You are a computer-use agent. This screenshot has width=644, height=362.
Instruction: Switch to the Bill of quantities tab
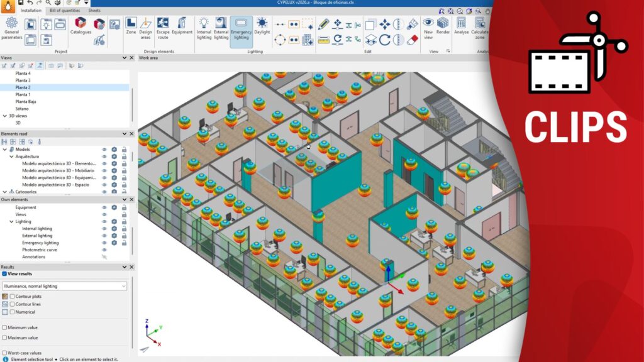pyautogui.click(x=65, y=11)
